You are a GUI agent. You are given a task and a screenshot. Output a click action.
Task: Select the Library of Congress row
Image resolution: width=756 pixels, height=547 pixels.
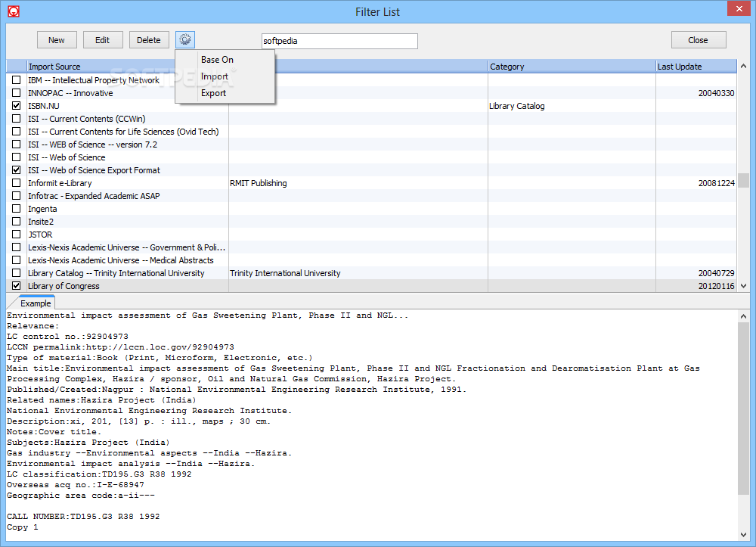pos(371,286)
